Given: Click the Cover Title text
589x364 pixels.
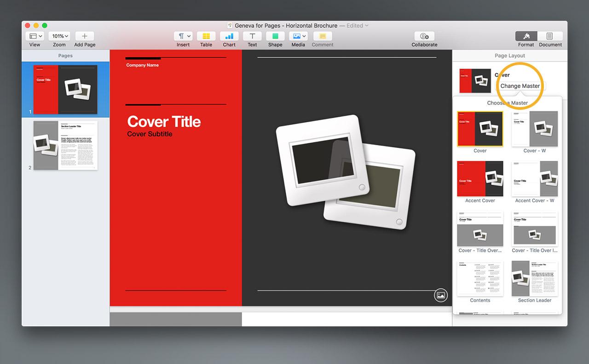Looking at the screenshot, I should (x=164, y=122).
